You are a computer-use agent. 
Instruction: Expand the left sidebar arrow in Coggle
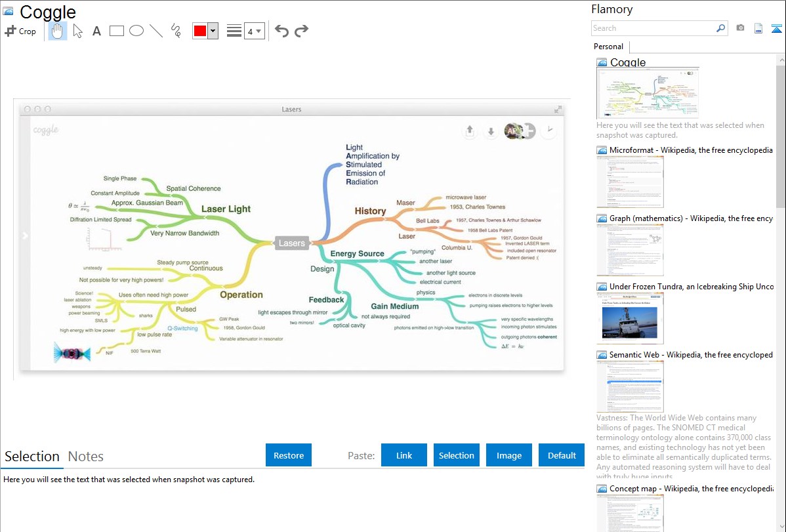(24, 235)
